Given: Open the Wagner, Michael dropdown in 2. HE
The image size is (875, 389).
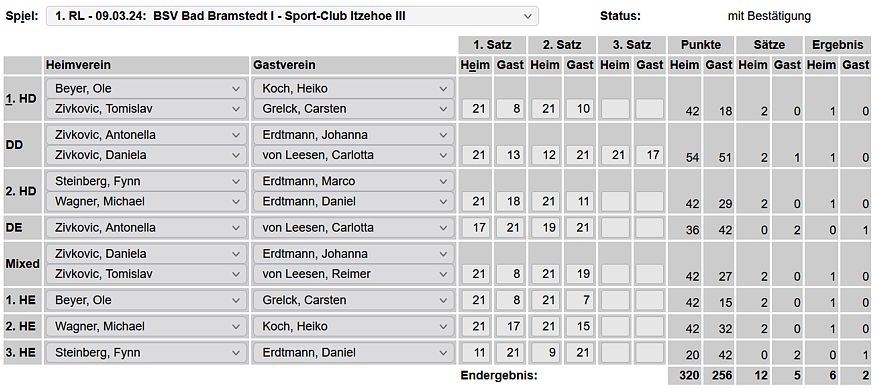Looking at the screenshot, I should [x=146, y=326].
